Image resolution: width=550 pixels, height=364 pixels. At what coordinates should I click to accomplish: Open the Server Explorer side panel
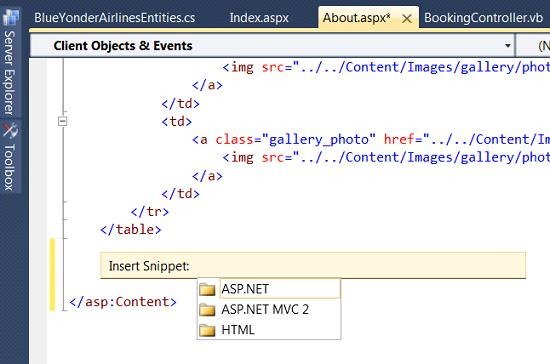tap(10, 73)
